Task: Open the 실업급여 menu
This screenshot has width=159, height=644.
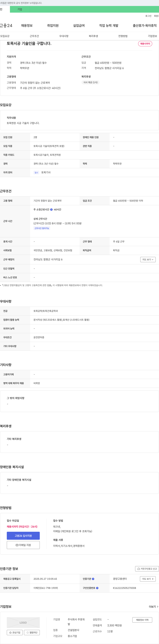Action: point(79,26)
